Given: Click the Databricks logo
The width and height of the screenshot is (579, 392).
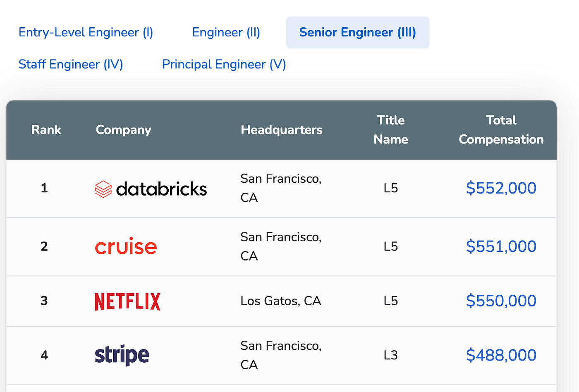Looking at the screenshot, I should (151, 189).
